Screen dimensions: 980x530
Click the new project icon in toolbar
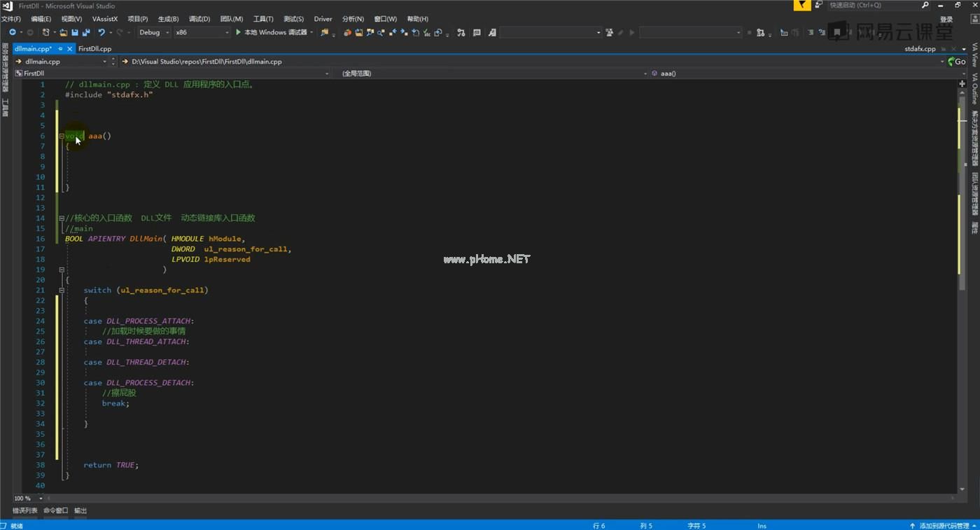(x=46, y=32)
